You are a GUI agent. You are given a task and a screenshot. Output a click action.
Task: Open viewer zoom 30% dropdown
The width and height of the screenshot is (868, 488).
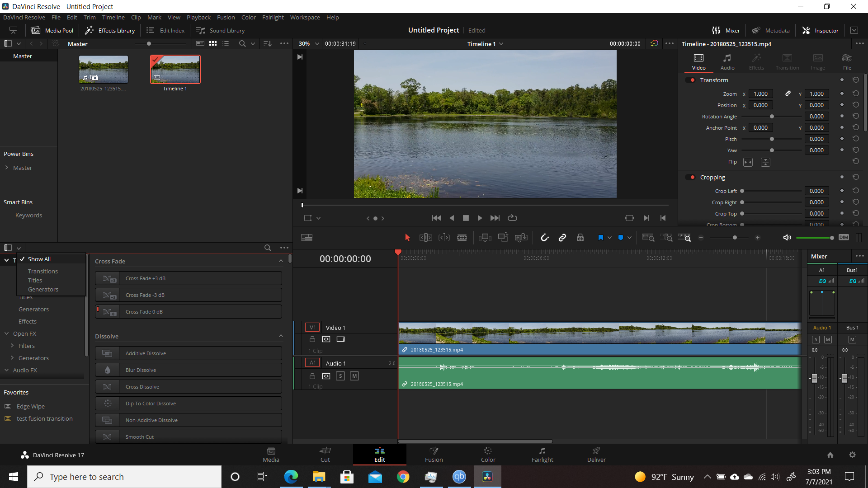(x=309, y=44)
